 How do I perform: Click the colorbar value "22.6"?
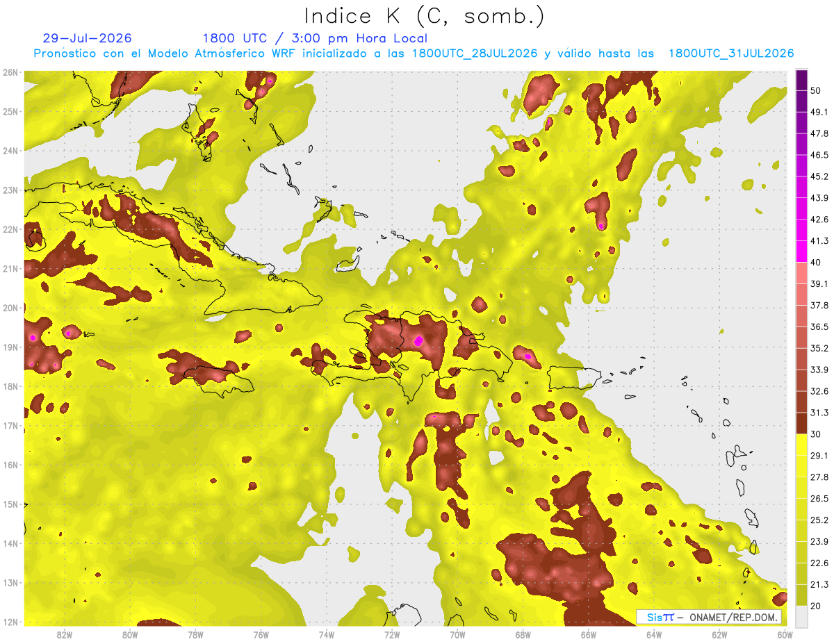pos(819,563)
